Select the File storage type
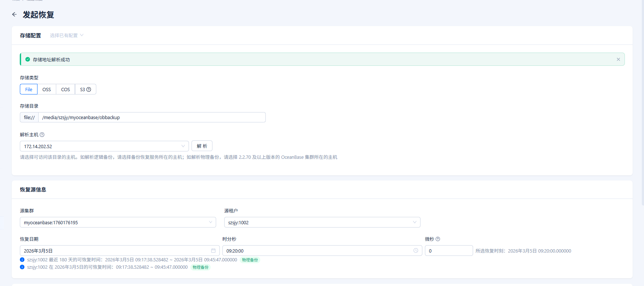Image resolution: width=644 pixels, height=286 pixels. pos(29,89)
